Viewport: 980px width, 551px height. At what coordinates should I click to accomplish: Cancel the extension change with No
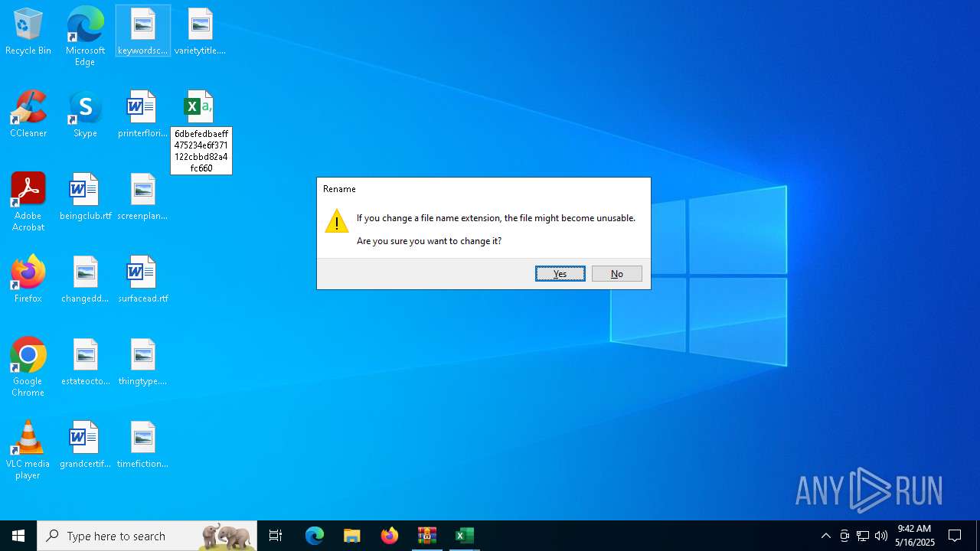(617, 274)
